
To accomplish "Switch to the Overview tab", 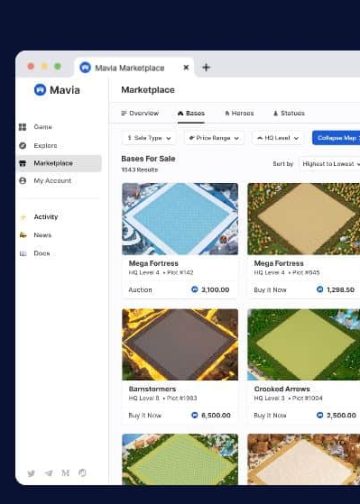I will 140,113.
